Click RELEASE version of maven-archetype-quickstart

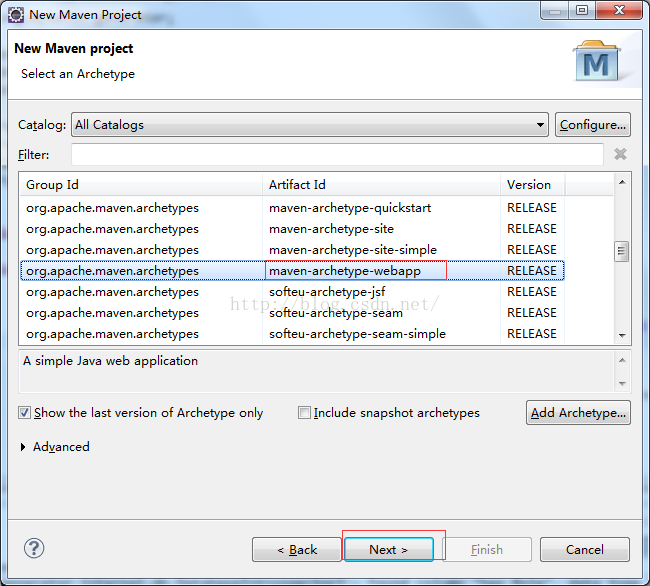click(532, 208)
